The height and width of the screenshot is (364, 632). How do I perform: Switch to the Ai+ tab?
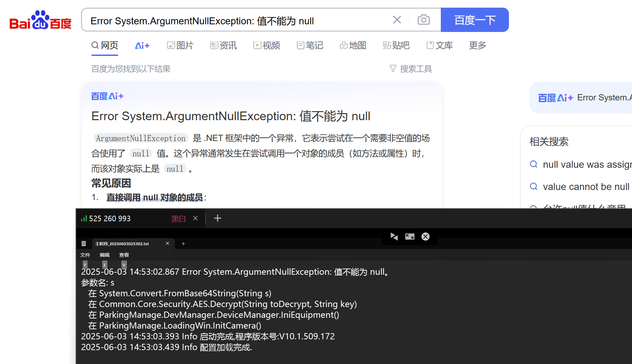[142, 45]
